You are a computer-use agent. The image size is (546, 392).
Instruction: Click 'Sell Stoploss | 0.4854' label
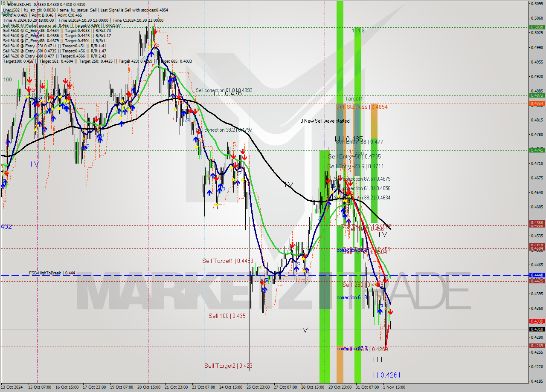pyautogui.click(x=362, y=107)
